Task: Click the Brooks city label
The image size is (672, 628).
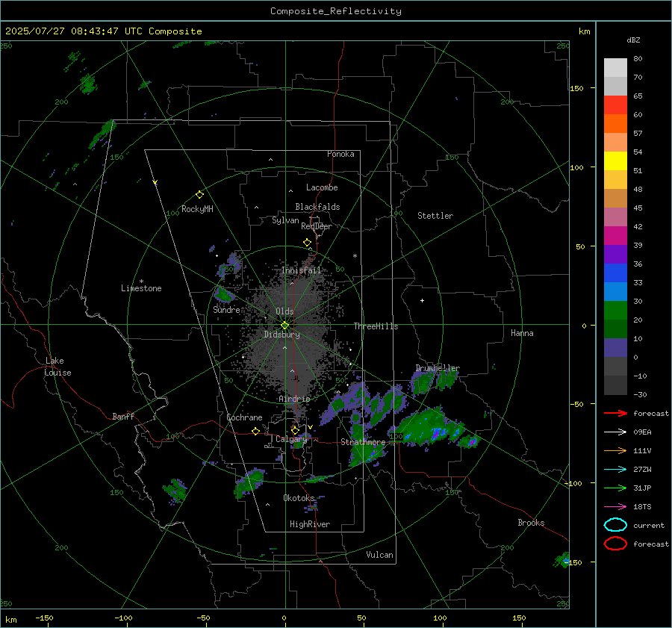Action: (x=531, y=523)
